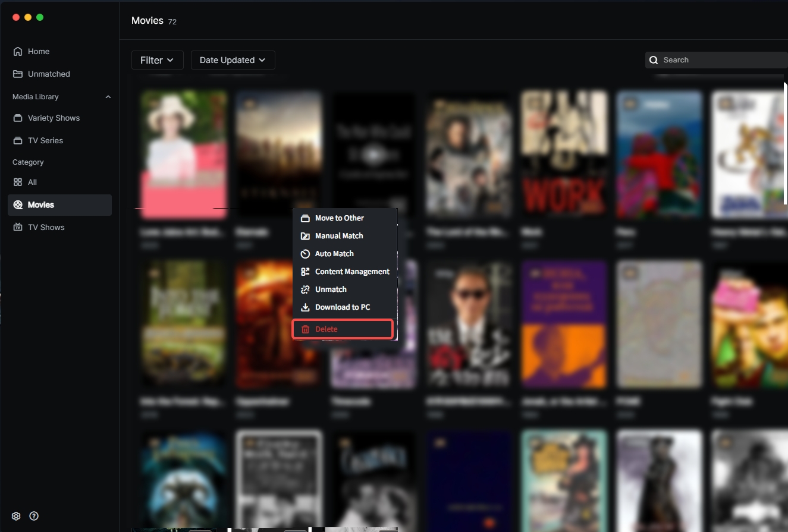Choose Move to Other in context menu
This screenshot has width=788, height=532.
coord(339,218)
